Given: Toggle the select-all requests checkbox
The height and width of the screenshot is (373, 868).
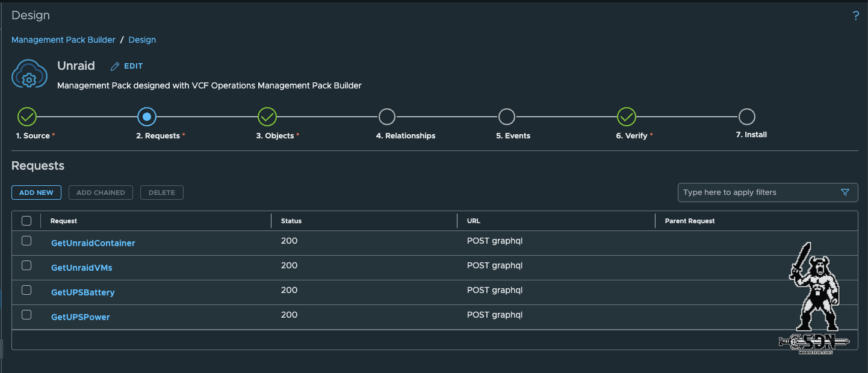Looking at the screenshot, I should pos(26,221).
